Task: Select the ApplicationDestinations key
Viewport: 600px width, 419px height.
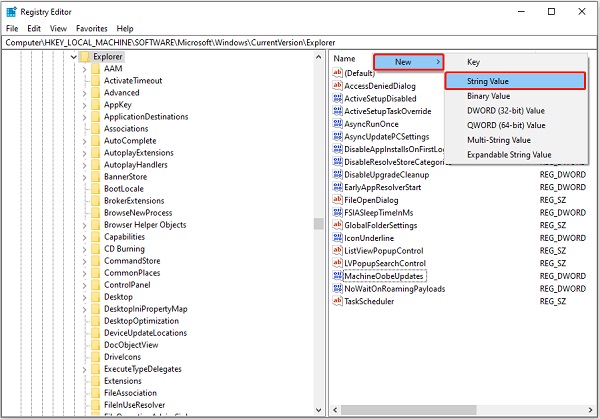Action: pyautogui.click(x=146, y=117)
